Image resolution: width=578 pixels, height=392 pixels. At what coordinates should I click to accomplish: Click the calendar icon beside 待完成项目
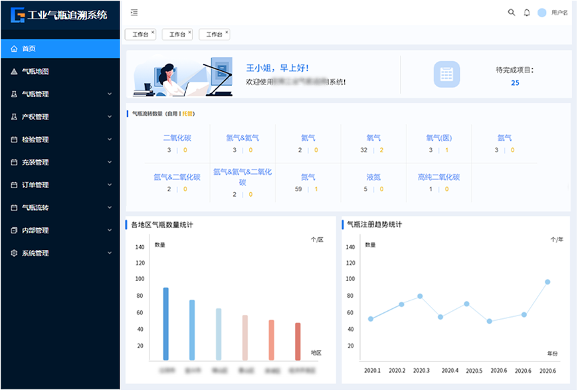(x=446, y=74)
